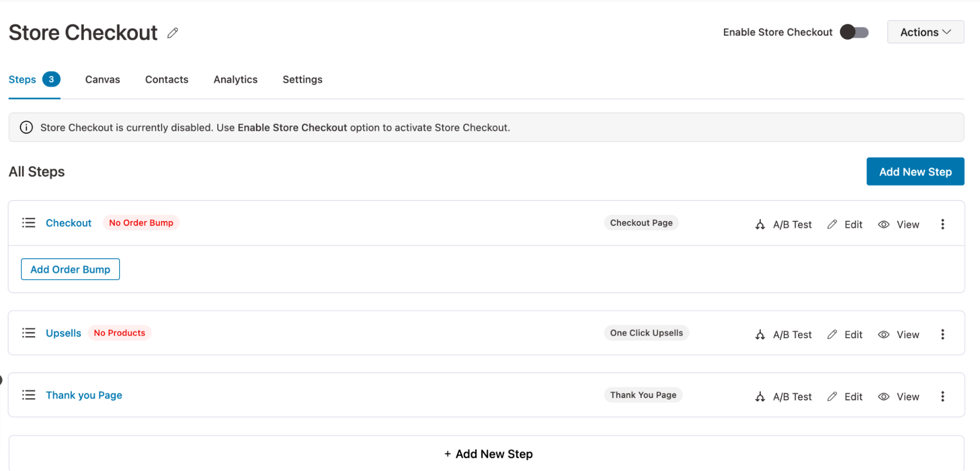Open the Analytics tab
This screenshot has width=980, height=471.
click(235, 79)
